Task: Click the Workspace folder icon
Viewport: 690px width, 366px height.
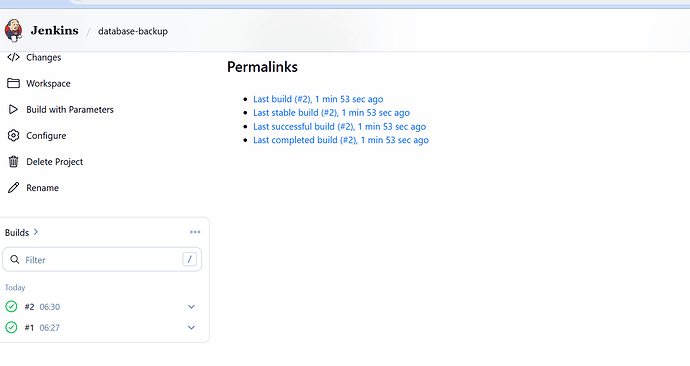Action: [13, 83]
